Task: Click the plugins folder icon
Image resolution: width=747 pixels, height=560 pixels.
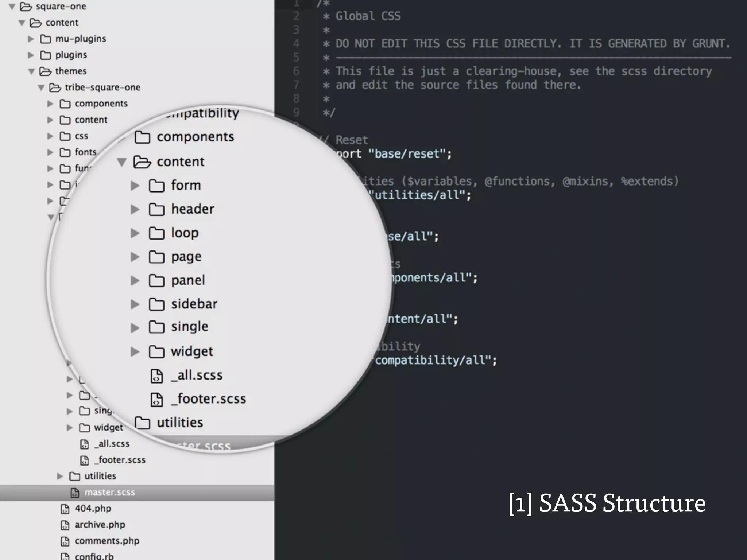Action: click(x=46, y=55)
